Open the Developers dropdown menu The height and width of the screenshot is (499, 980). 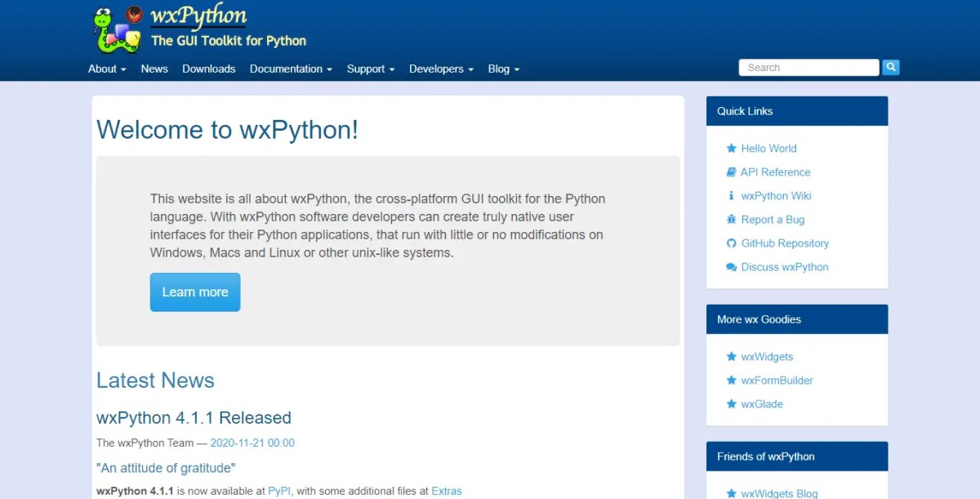(441, 69)
